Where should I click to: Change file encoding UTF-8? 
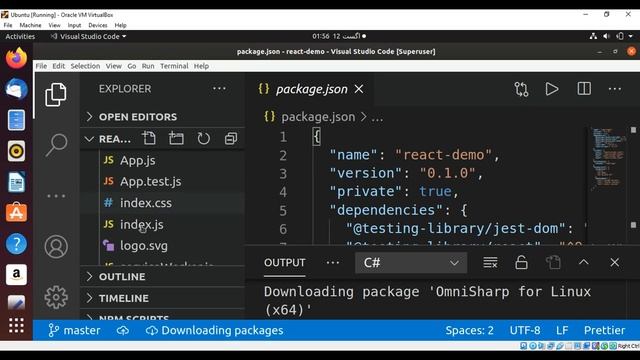pyautogui.click(x=525, y=330)
